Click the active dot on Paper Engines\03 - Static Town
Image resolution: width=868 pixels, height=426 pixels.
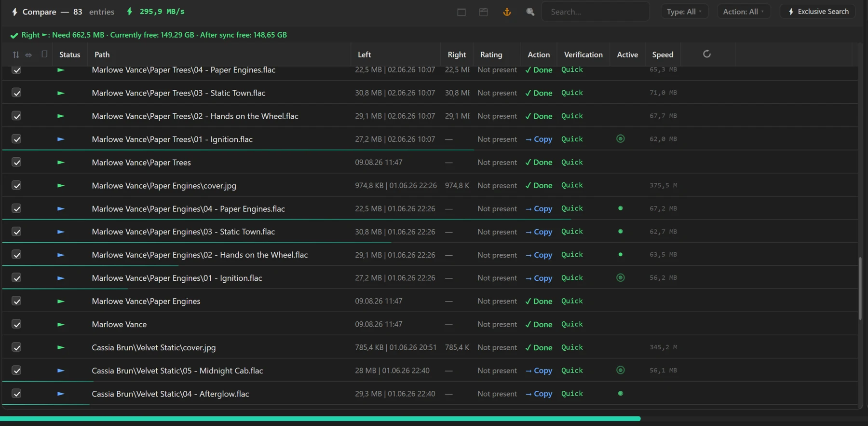point(621,232)
